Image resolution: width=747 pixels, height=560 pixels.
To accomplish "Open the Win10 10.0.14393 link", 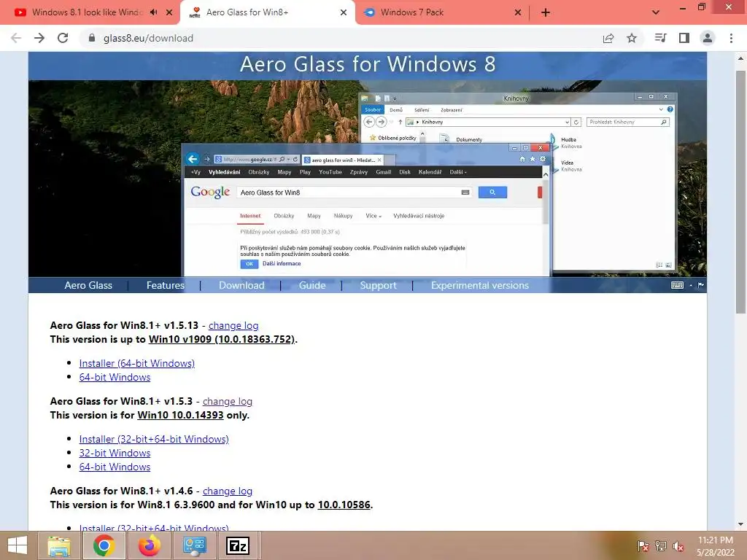I will tap(180, 415).
